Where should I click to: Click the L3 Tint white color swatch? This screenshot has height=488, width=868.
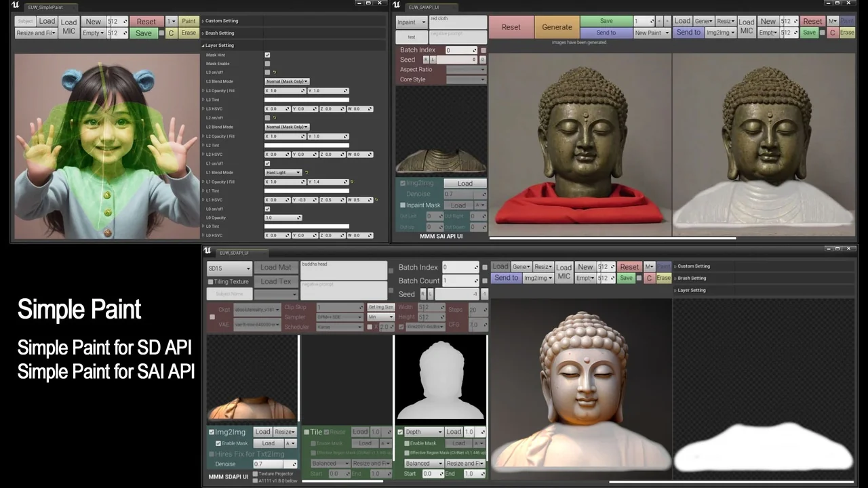[x=307, y=100]
